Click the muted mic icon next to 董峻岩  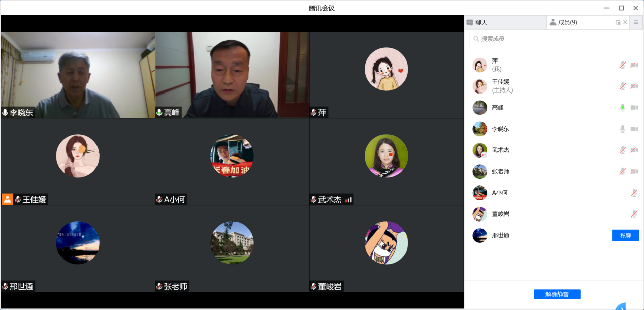tap(634, 214)
